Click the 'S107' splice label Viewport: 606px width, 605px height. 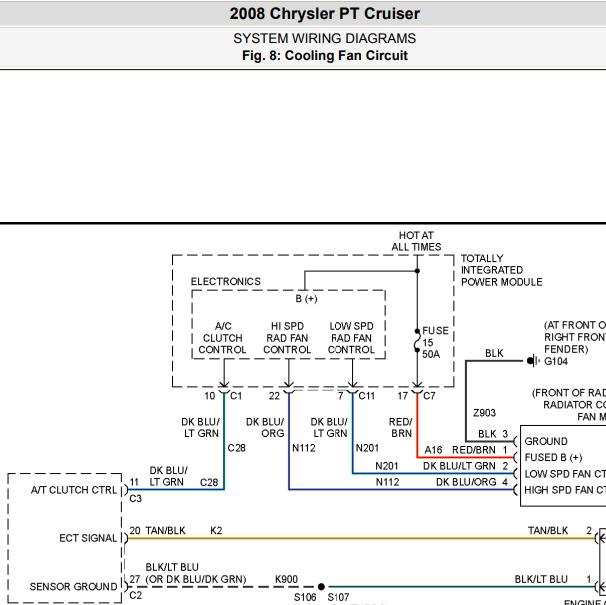338,597
